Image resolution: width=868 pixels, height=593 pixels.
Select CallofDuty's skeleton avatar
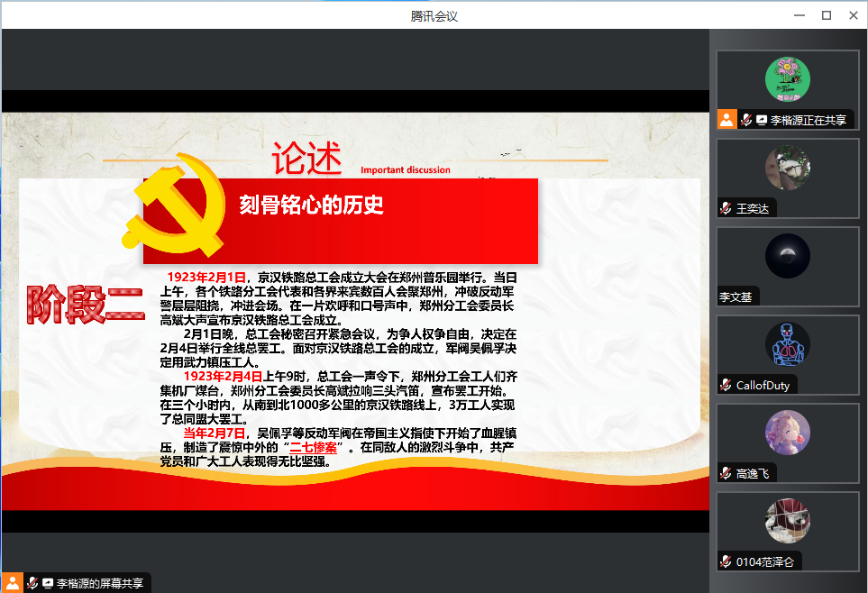coord(787,344)
